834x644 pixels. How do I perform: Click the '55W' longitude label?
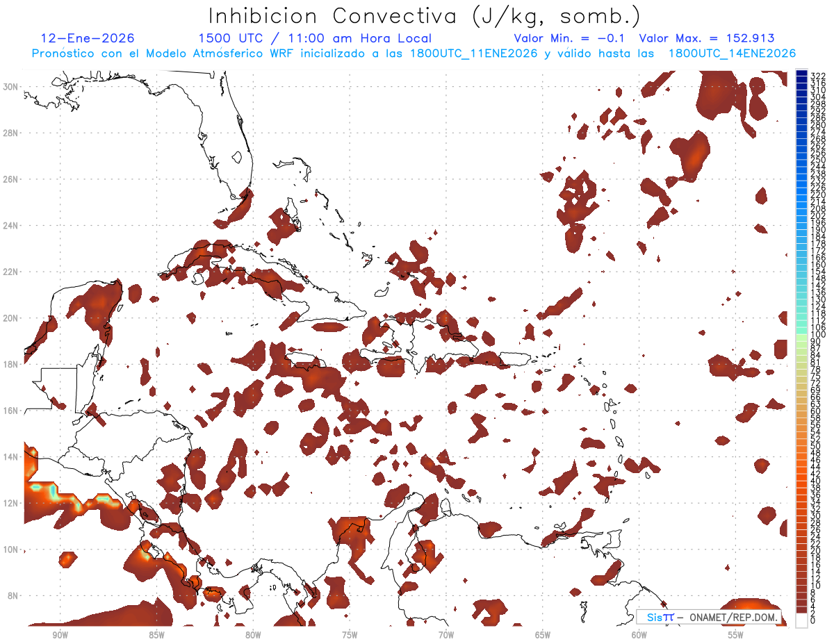click(736, 635)
